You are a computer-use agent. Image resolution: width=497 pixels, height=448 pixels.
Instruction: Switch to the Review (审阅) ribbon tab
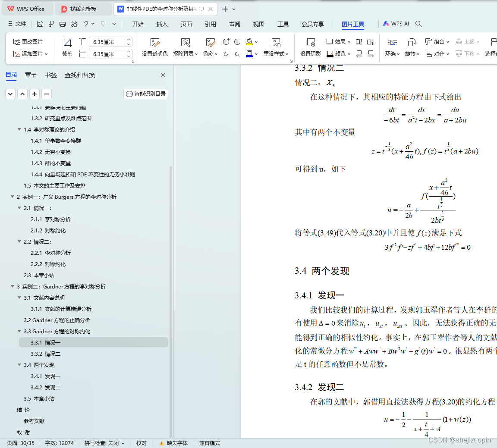(x=235, y=24)
